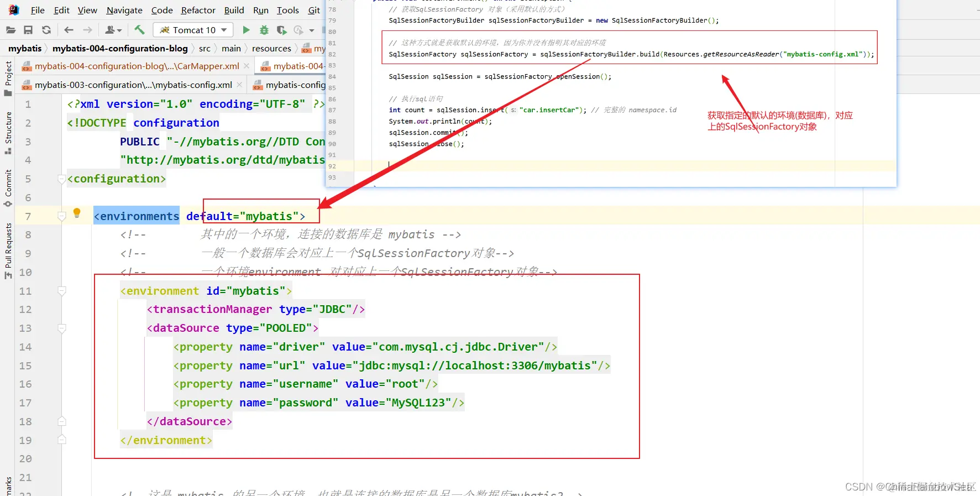Image resolution: width=980 pixels, height=496 pixels.
Task: Click the transactionManager type="JDBC" line
Action: click(x=256, y=310)
